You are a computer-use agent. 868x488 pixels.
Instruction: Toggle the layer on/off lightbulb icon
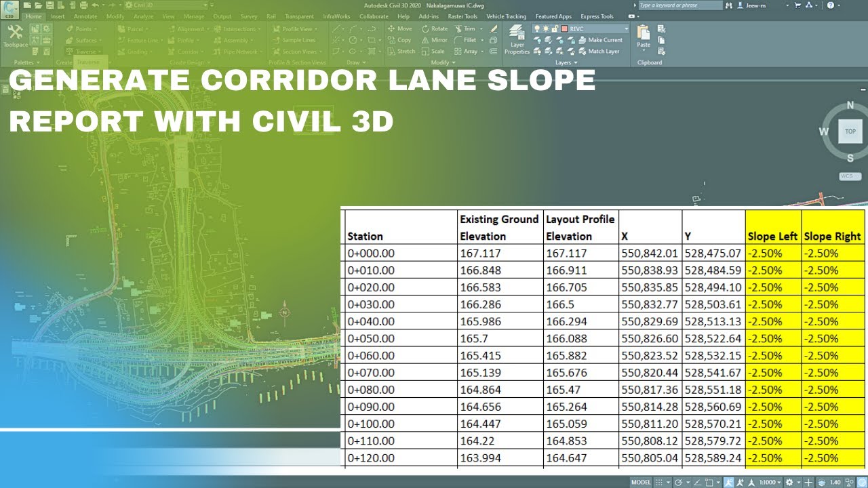click(537, 29)
